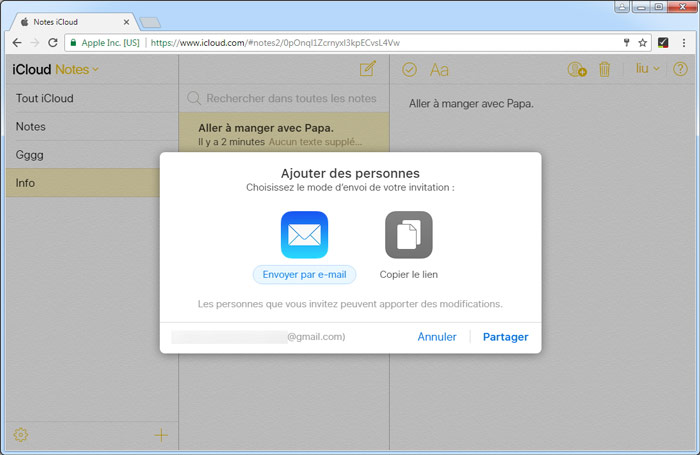This screenshot has width=700, height=455.
Task: Open the Aller à manger avec Papa note
Action: pos(284,133)
